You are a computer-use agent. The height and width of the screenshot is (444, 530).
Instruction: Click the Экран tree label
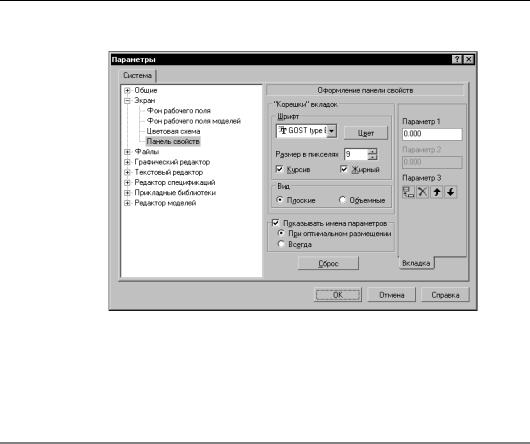pyautogui.click(x=145, y=100)
